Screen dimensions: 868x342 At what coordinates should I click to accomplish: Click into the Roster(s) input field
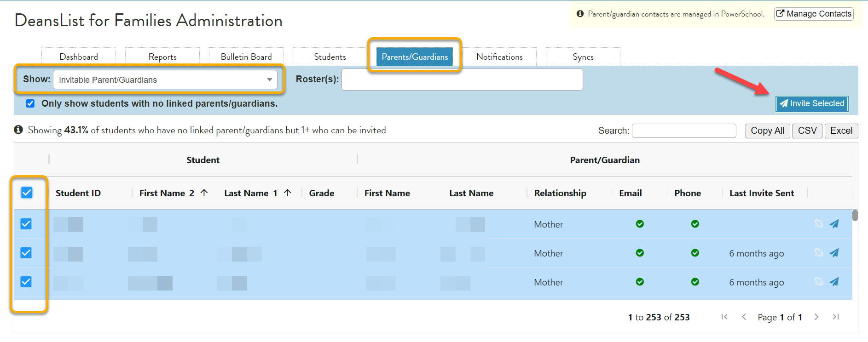(462, 80)
